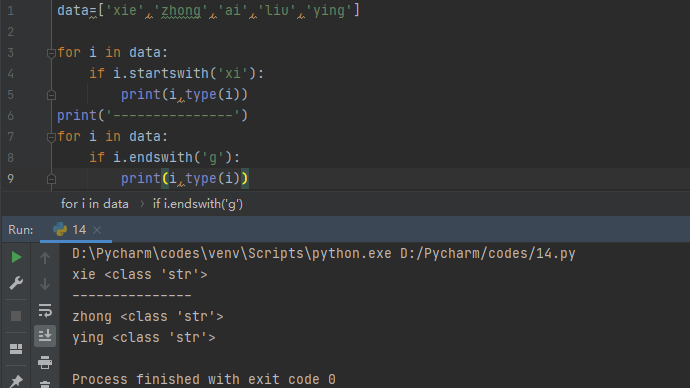The height and width of the screenshot is (388, 690).
Task: Toggle scroll to end of console output
Action: (x=45, y=336)
